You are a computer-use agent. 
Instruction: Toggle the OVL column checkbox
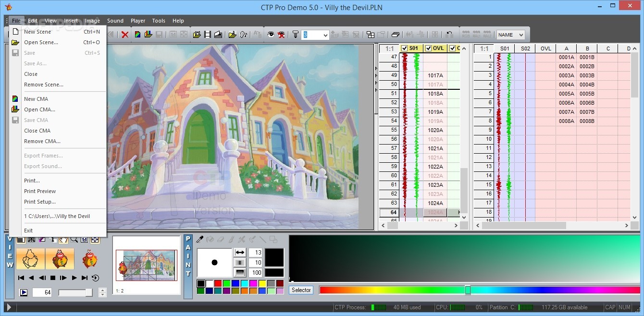(428, 48)
